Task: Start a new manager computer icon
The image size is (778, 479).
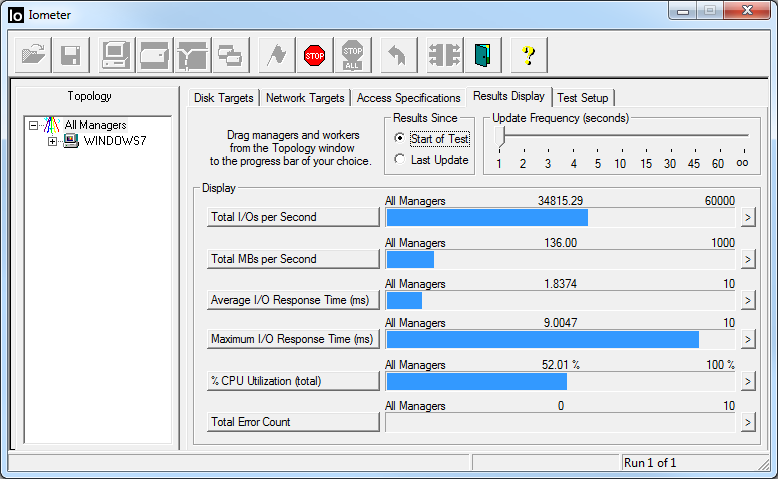Action: coord(117,55)
